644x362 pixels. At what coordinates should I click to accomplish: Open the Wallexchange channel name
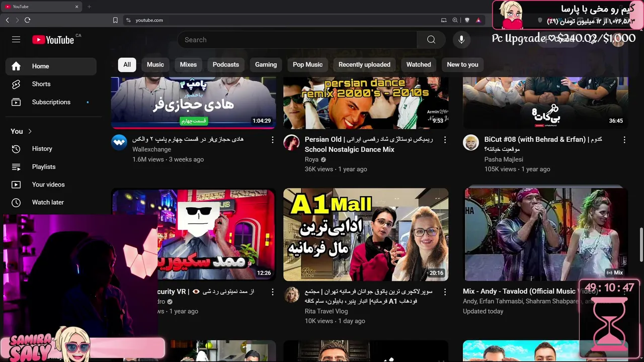(151, 149)
